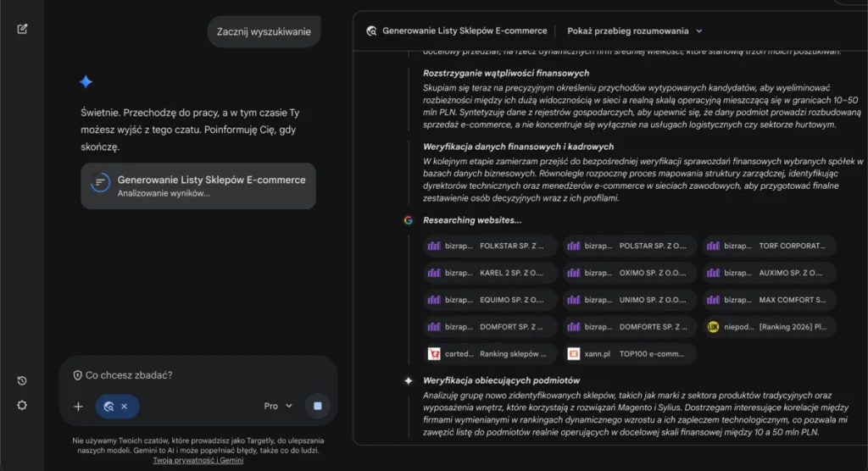
Task: Click the research icon beside panel title
Action: pyautogui.click(x=371, y=31)
